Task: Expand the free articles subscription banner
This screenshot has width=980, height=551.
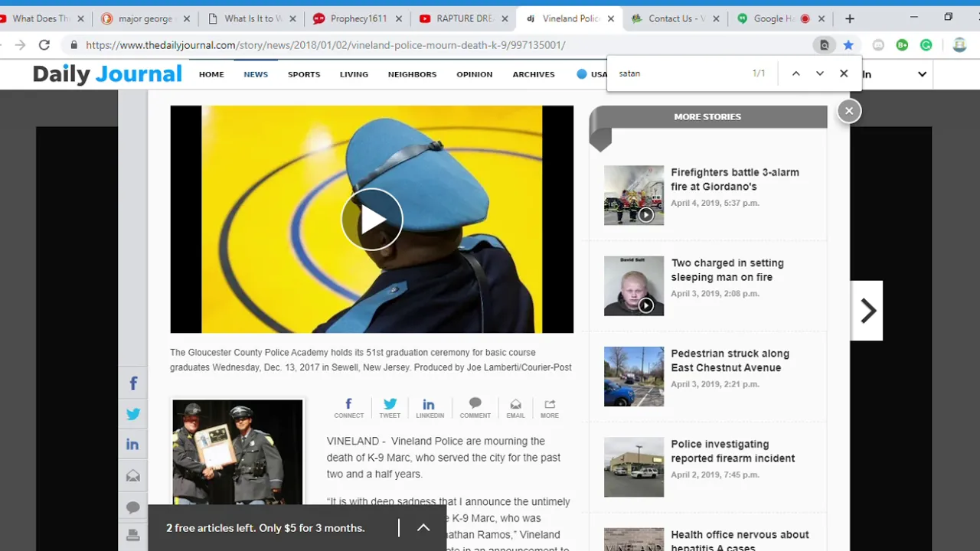Action: tap(423, 527)
